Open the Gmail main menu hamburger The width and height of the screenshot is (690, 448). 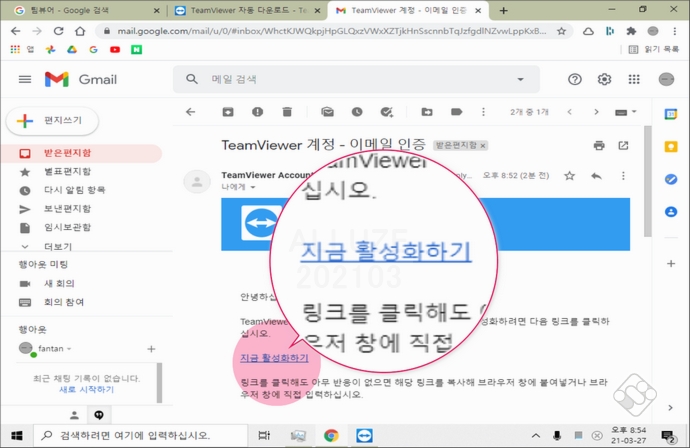[x=25, y=79]
